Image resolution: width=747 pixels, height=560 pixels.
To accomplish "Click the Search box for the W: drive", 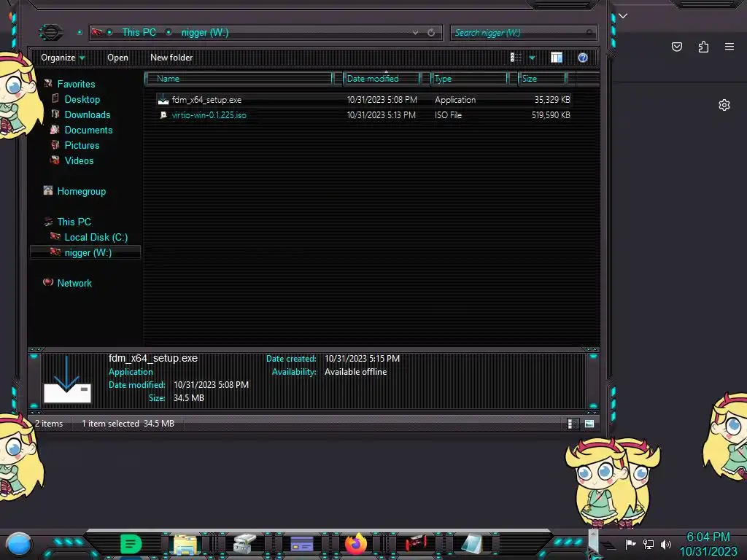I will click(523, 32).
